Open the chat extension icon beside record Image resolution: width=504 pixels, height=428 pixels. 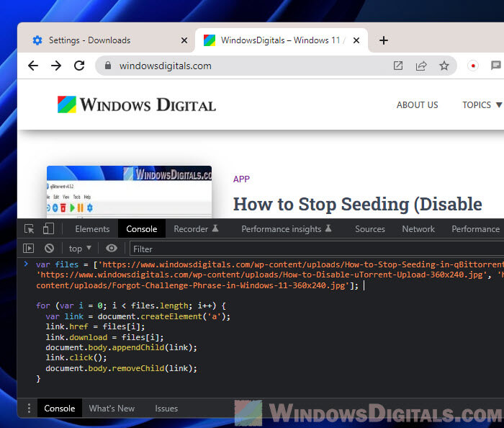[x=496, y=66]
